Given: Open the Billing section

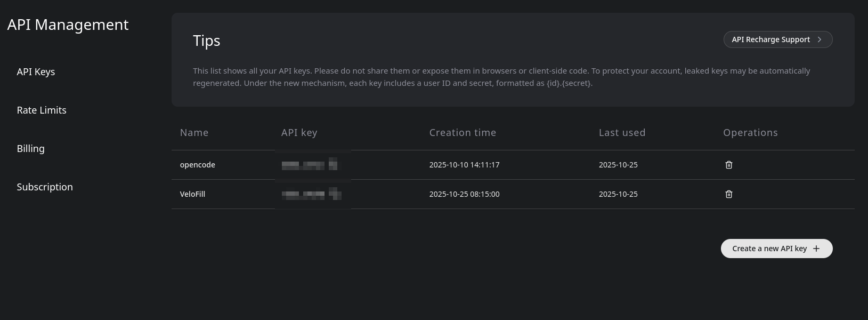Looking at the screenshot, I should [x=31, y=149].
